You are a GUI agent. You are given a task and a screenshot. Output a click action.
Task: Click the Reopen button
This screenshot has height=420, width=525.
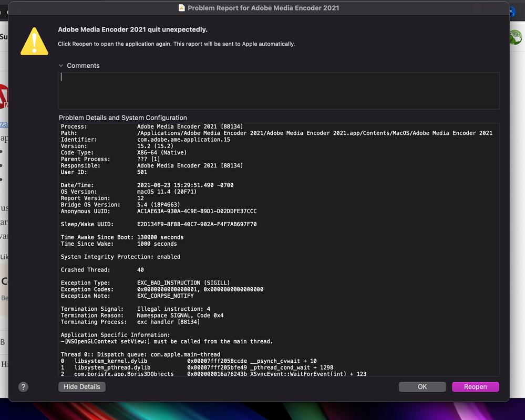(475, 386)
